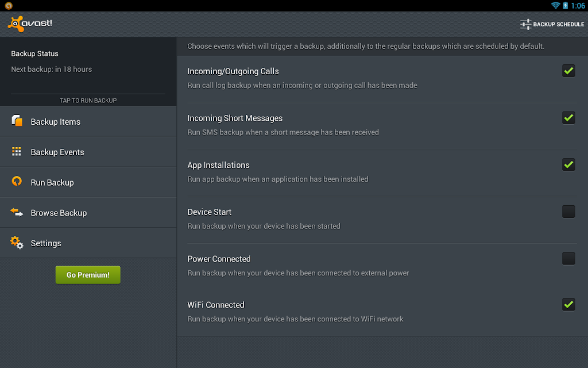The image size is (588, 368).
Task: Select Run Backup menu entry
Action: tap(88, 182)
